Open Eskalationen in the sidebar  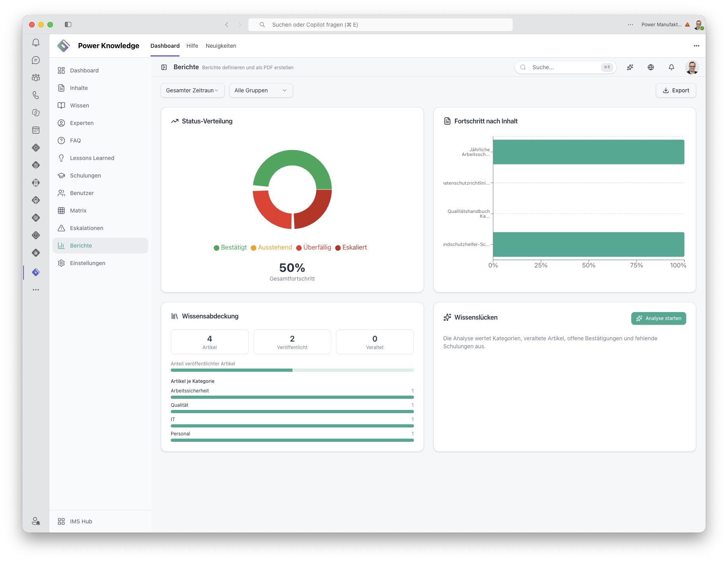[100, 228]
